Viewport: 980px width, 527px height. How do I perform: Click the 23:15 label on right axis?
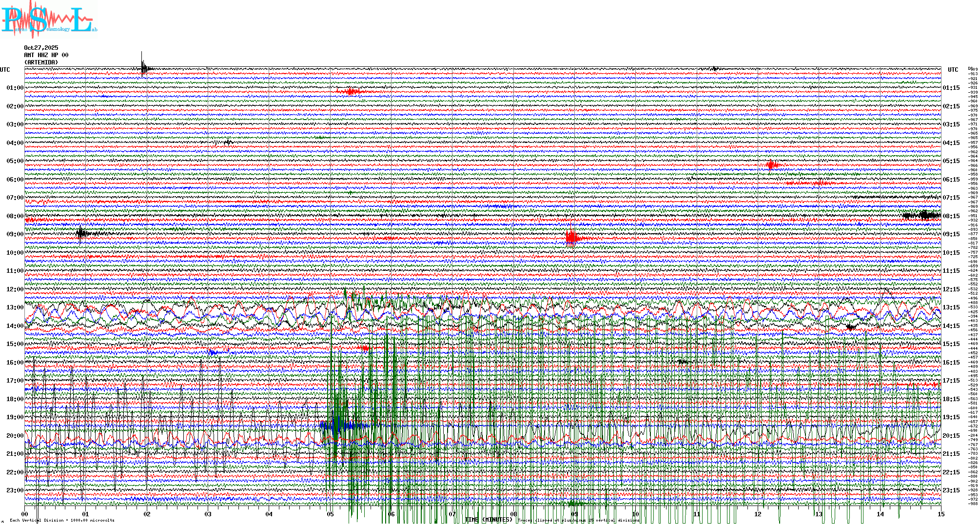coord(951,490)
